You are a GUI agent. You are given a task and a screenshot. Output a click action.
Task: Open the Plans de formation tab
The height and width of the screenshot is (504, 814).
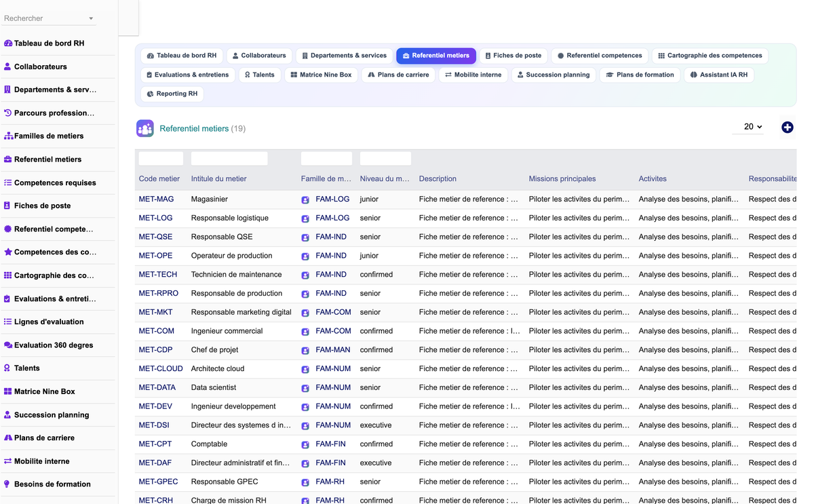tap(640, 75)
